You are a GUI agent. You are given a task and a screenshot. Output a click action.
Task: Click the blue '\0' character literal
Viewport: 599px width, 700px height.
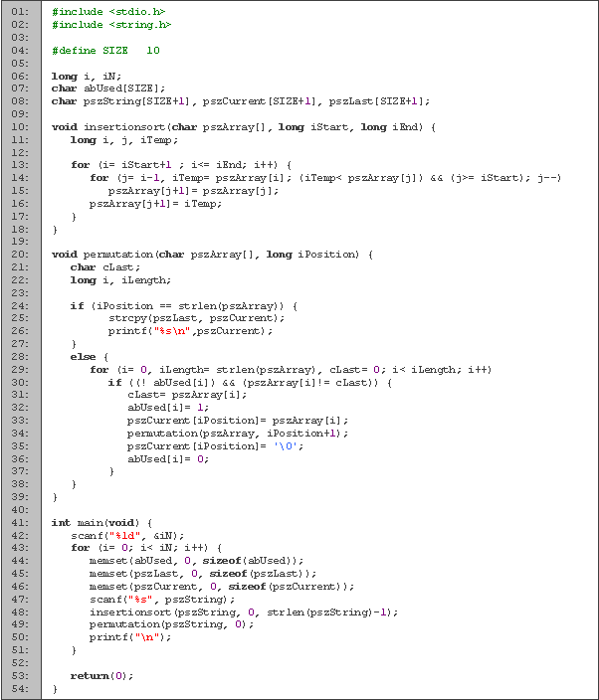(x=286, y=446)
